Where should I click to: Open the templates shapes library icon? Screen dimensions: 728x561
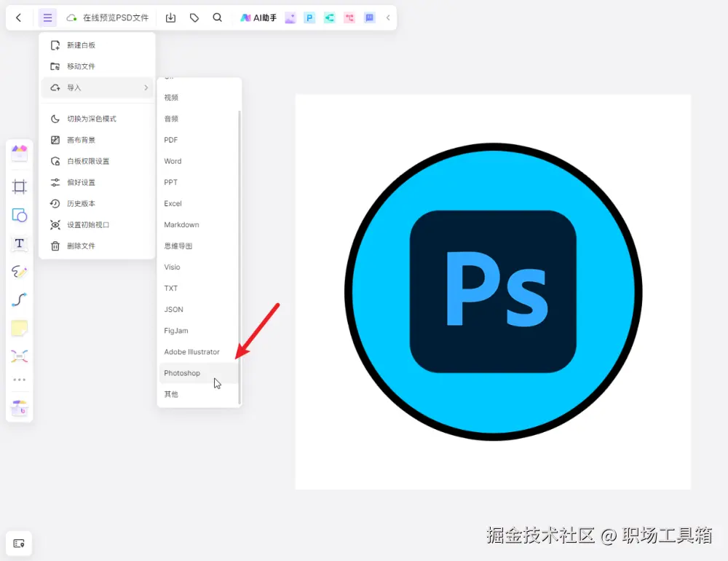click(x=20, y=153)
